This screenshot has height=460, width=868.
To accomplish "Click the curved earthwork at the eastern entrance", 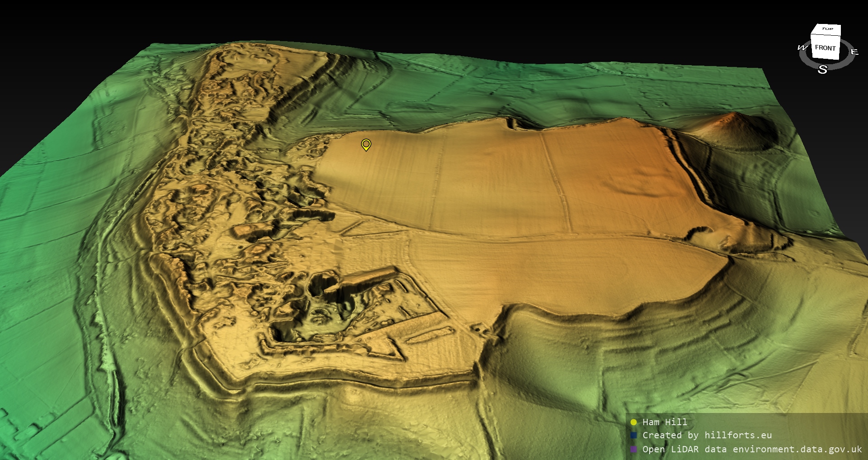I will (696, 233).
